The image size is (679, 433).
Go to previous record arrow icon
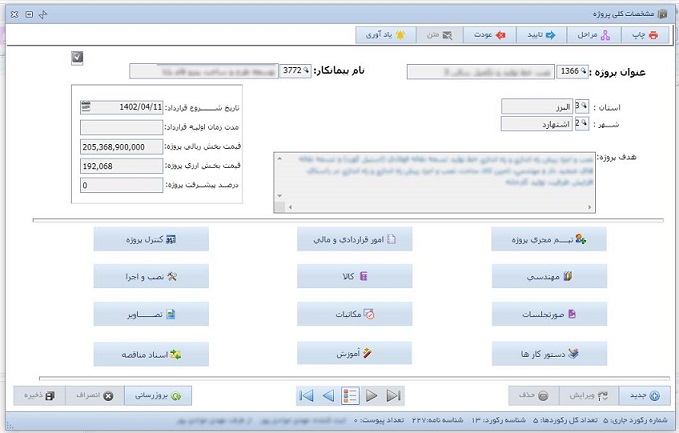tap(328, 395)
